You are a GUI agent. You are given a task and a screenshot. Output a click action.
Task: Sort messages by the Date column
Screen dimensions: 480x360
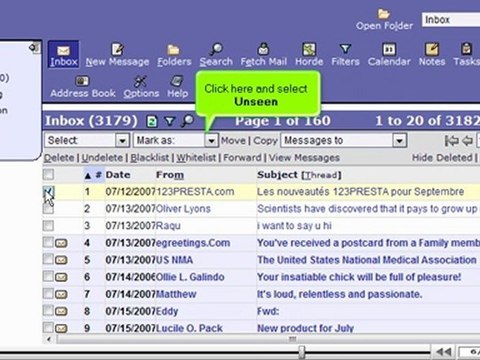point(118,175)
